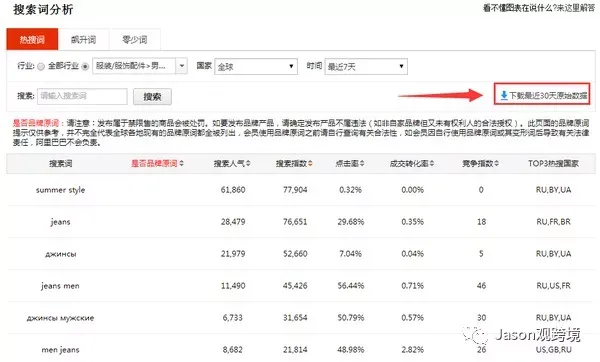Click the 搜索 button

coord(152,96)
